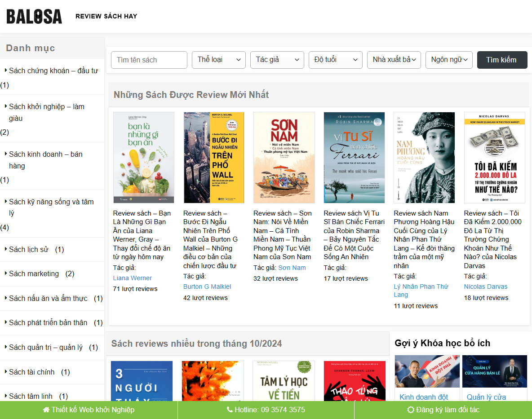
Task: Click the red arrow beside Sách chứng khoán
Action: (6, 71)
